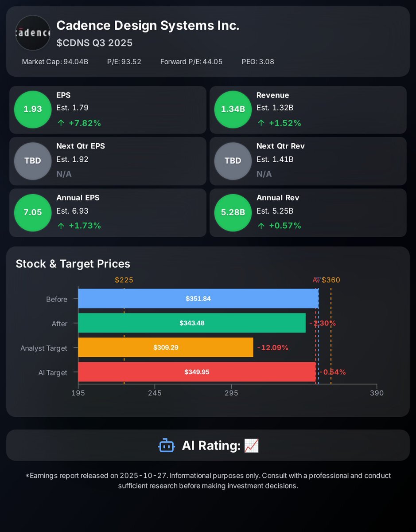Image resolution: width=416 pixels, height=532 pixels.
Task: Click the $360 target line label
Action: [331, 280]
